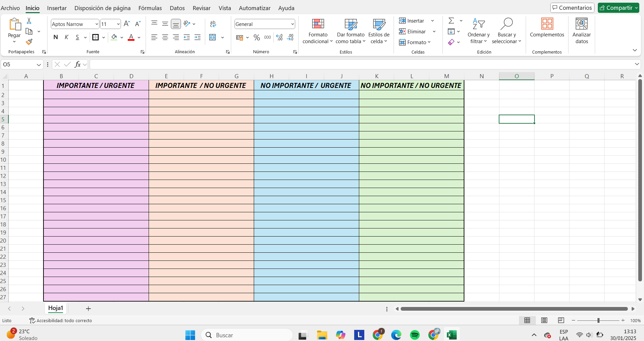Apply percent style icon
The height and width of the screenshot is (341, 644).
(x=257, y=37)
